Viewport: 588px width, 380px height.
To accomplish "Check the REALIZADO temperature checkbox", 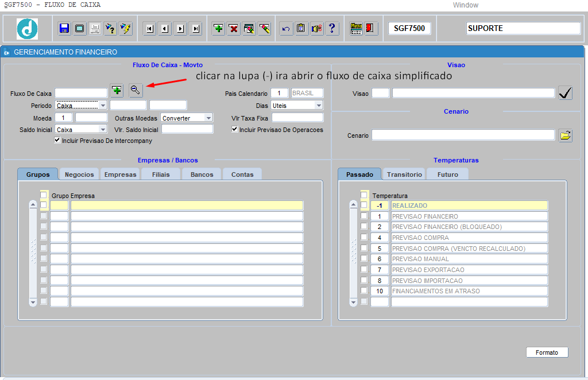I will [363, 205].
